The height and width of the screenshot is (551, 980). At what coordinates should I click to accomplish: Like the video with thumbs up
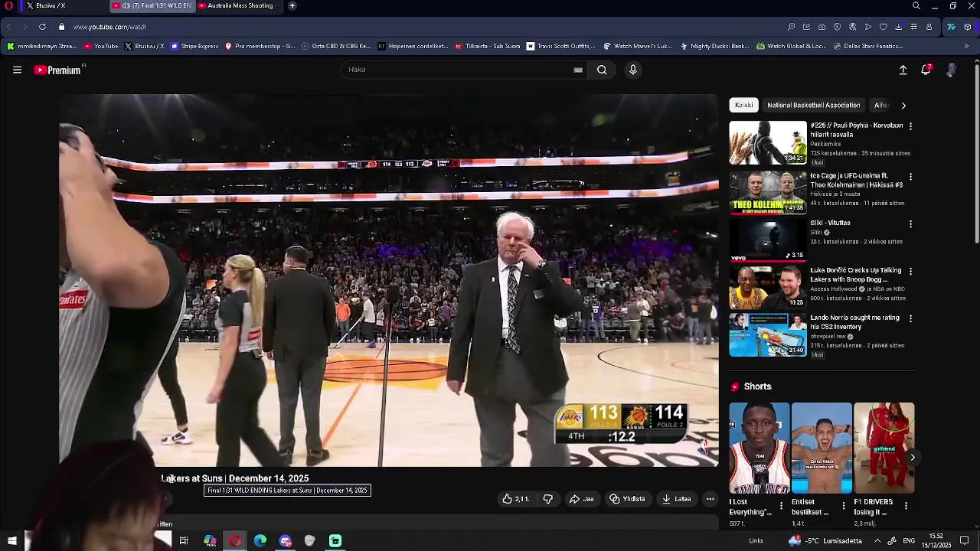(516, 499)
